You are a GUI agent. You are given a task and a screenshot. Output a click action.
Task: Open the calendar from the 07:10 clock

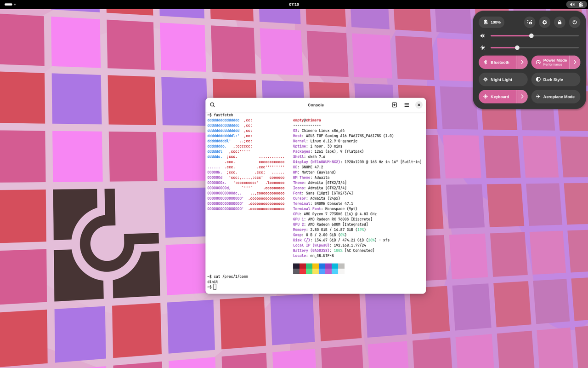294,4
